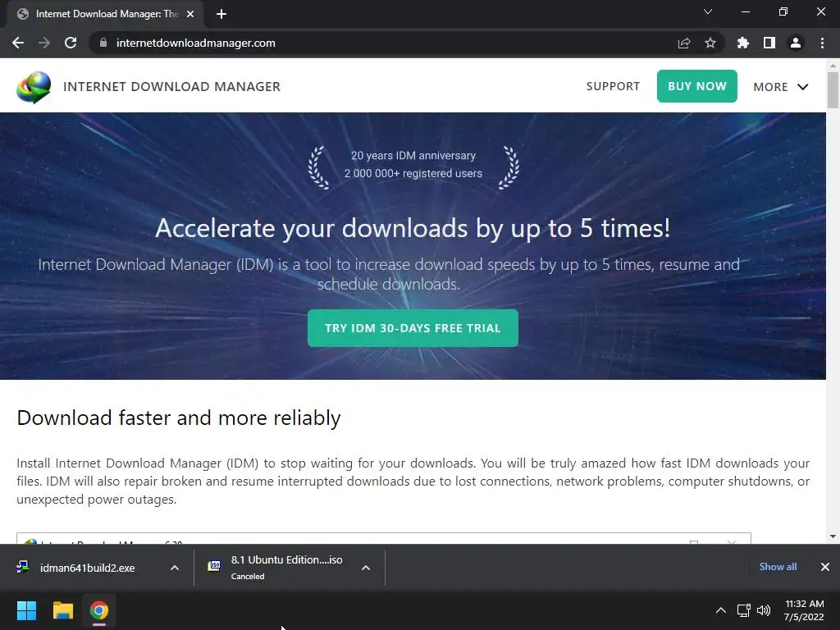Open the SUPPORT menu link

click(613, 86)
